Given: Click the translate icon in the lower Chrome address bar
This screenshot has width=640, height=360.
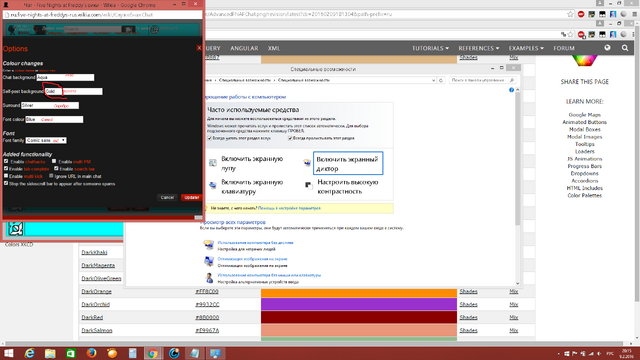Looking at the screenshot, I should pos(564,35).
